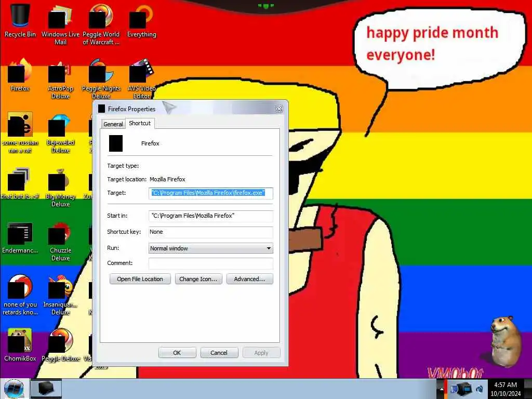Select the Insaniquarium Deluxe desktop icon
Image resolution: width=532 pixels, height=399 pixels.
pyautogui.click(x=60, y=295)
